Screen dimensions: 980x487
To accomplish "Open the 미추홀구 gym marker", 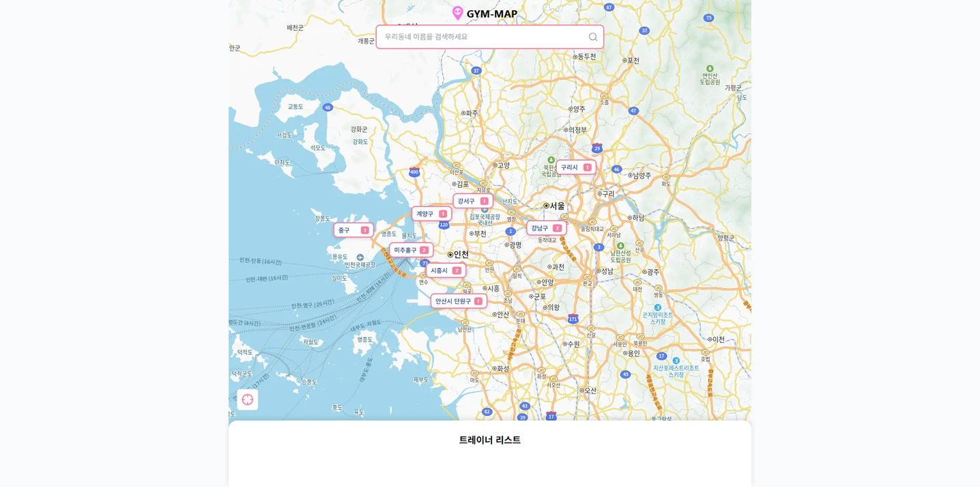I will (x=406, y=250).
